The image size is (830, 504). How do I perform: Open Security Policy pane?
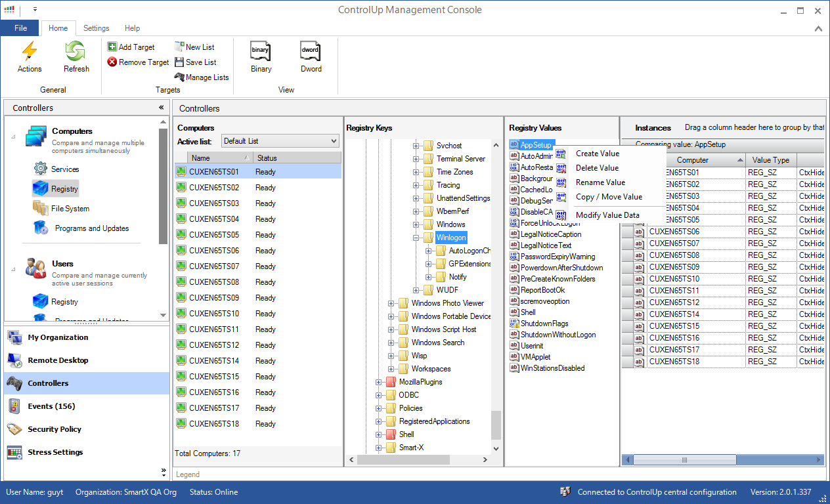point(85,429)
